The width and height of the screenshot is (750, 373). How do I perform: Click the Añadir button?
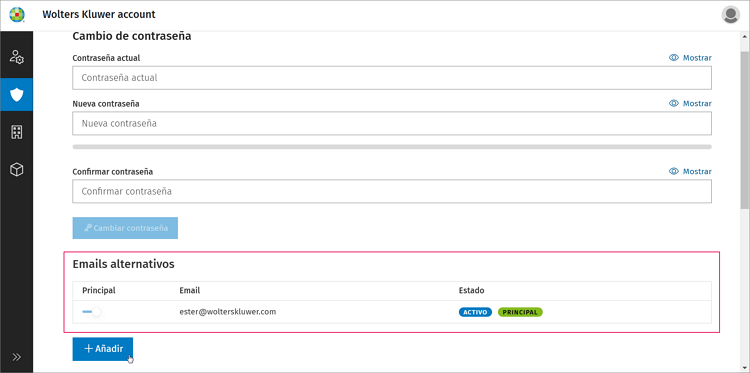[x=103, y=349]
